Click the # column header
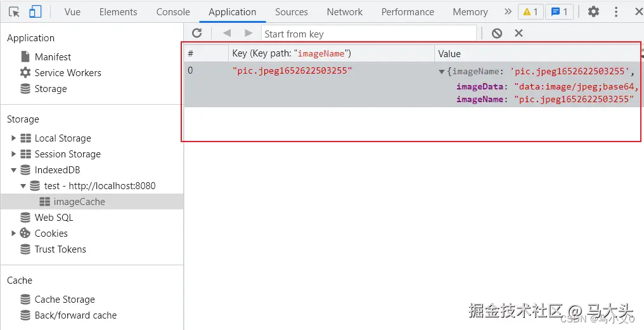The height and width of the screenshot is (330, 644). point(206,53)
